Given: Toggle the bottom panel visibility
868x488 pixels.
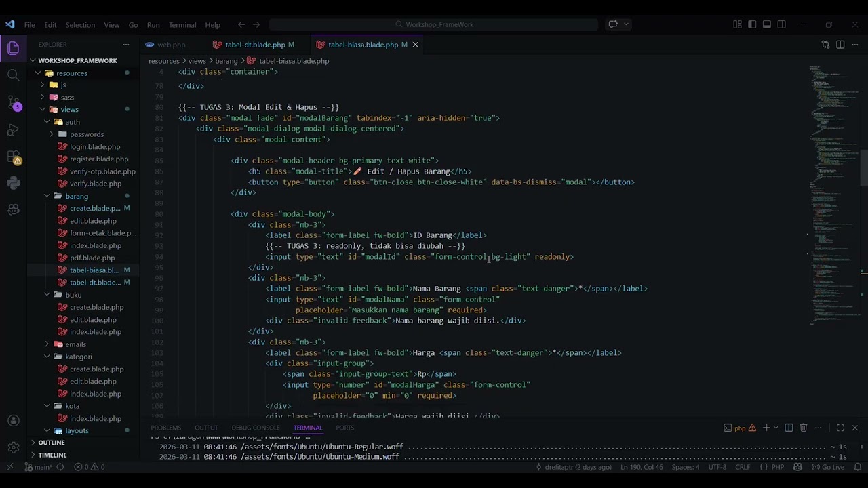Looking at the screenshot, I should (767, 24).
